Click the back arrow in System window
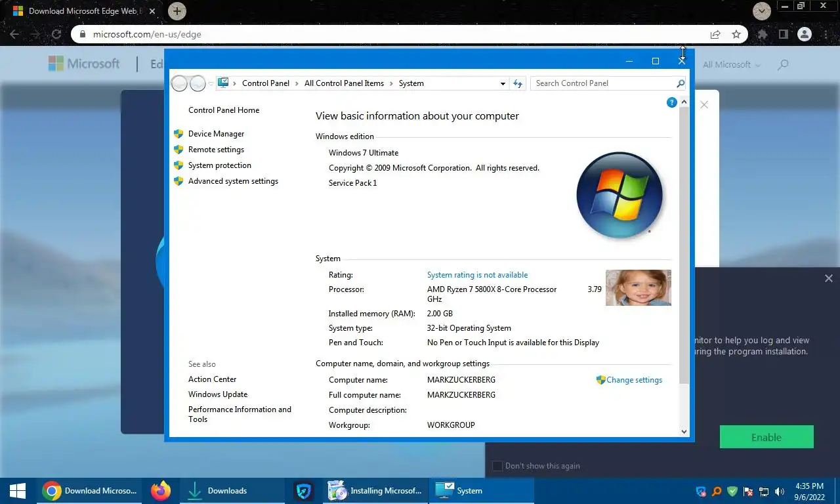The image size is (840, 504). click(x=179, y=83)
